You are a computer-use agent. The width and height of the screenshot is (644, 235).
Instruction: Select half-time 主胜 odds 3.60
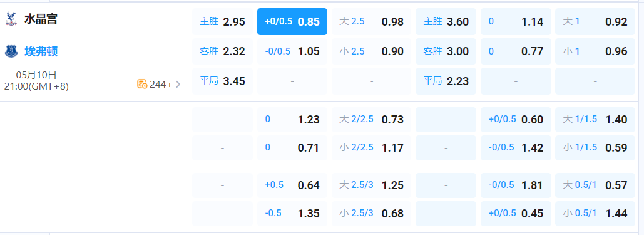446,22
